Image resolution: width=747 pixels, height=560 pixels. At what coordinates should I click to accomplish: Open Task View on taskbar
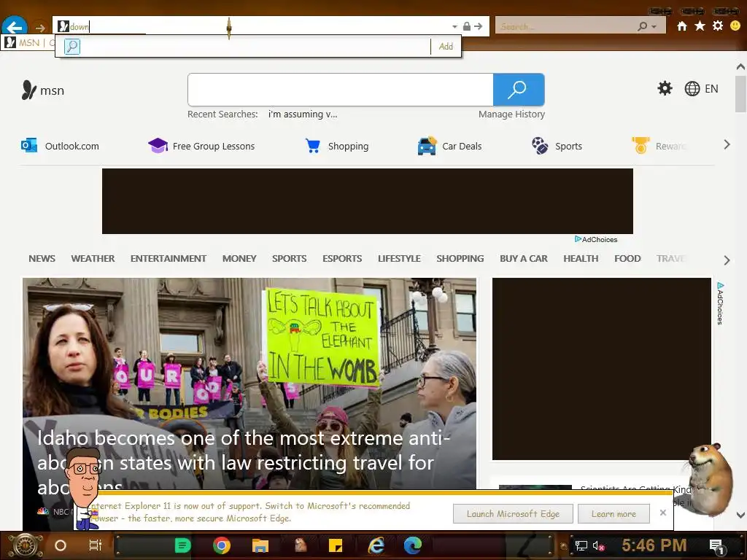(x=96, y=545)
